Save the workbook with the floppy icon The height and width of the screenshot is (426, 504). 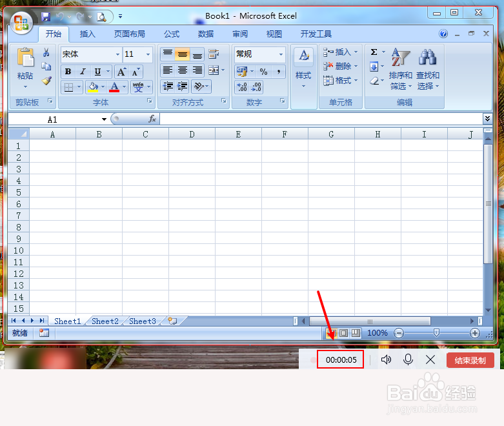pyautogui.click(x=46, y=16)
